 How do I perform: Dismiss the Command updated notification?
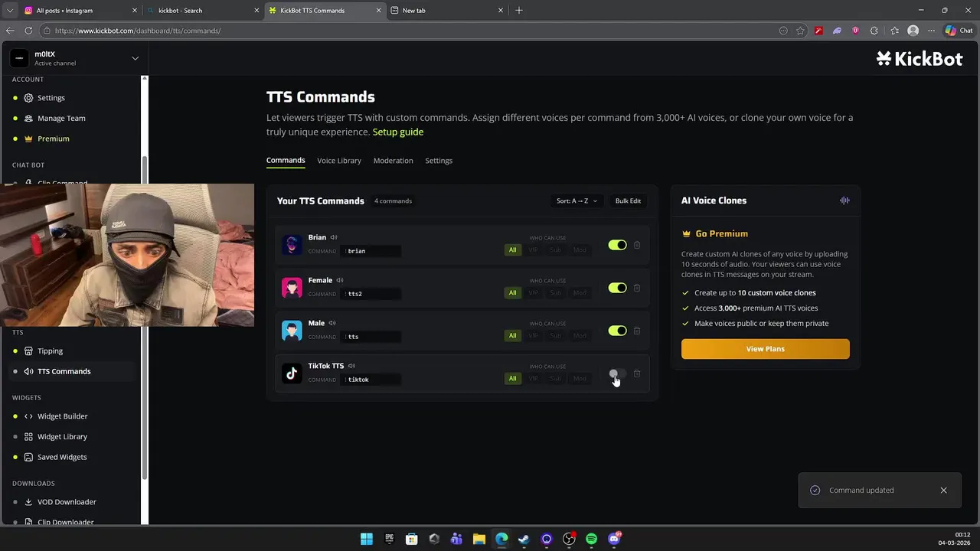[943, 490]
